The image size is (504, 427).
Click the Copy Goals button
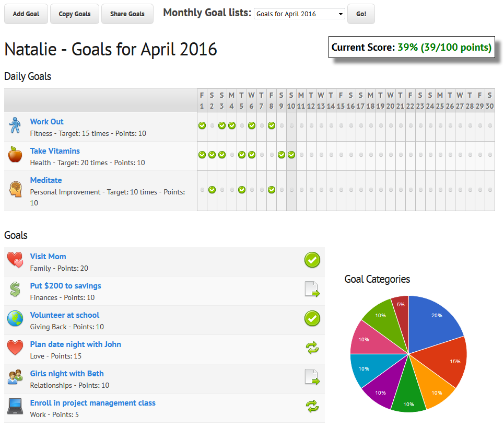point(75,14)
